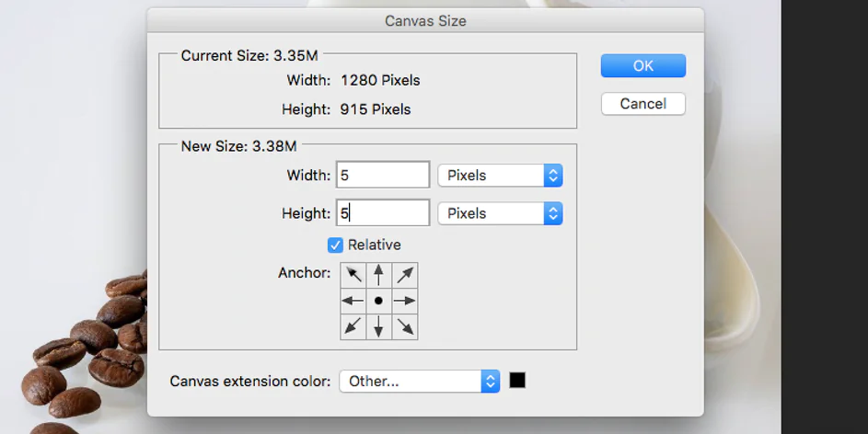The image size is (868, 434).
Task: Open the Height units Pixels dropdown
Action: tap(499, 213)
